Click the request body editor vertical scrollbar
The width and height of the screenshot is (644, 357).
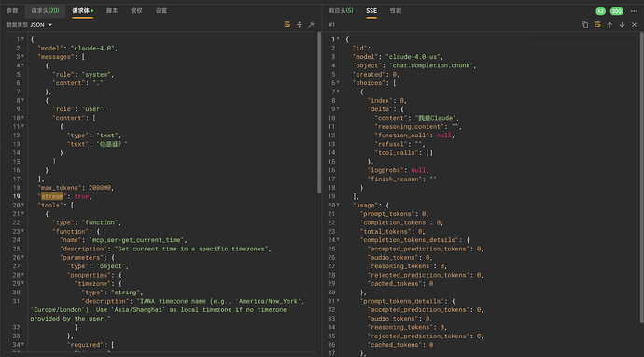pyautogui.click(x=319, y=113)
